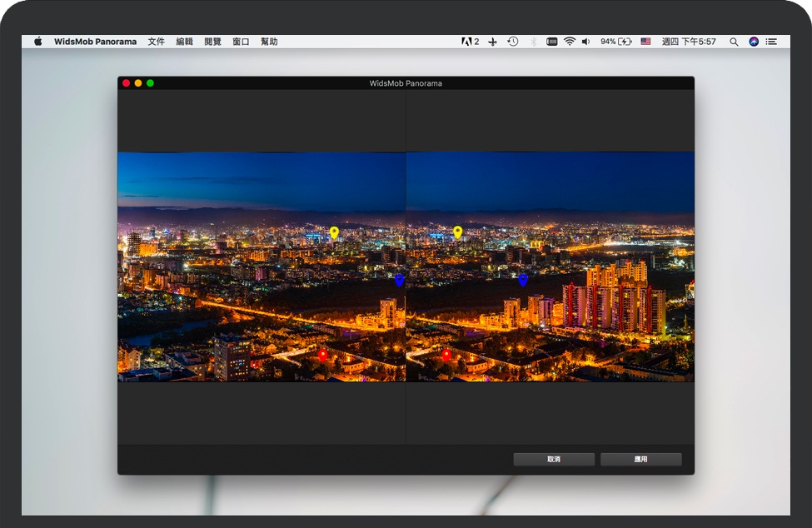Switch input source via US flag icon
Image resolution: width=812 pixels, height=528 pixels.
[645, 42]
